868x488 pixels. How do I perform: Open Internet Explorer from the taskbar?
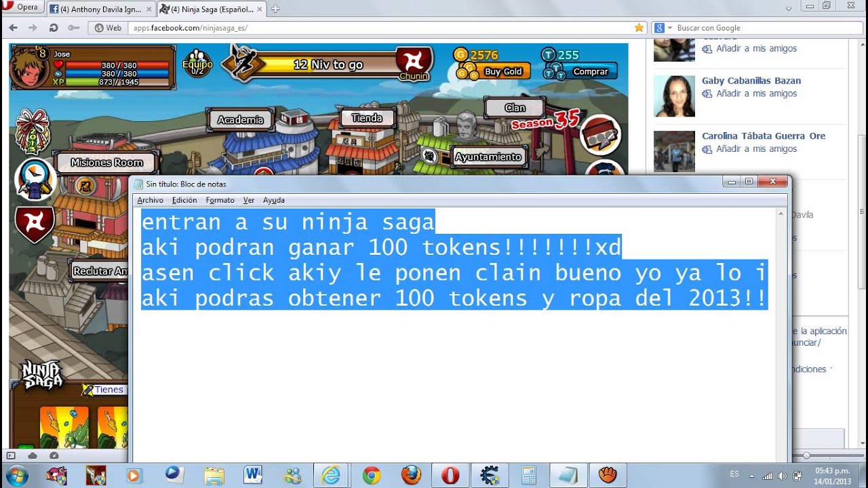332,475
